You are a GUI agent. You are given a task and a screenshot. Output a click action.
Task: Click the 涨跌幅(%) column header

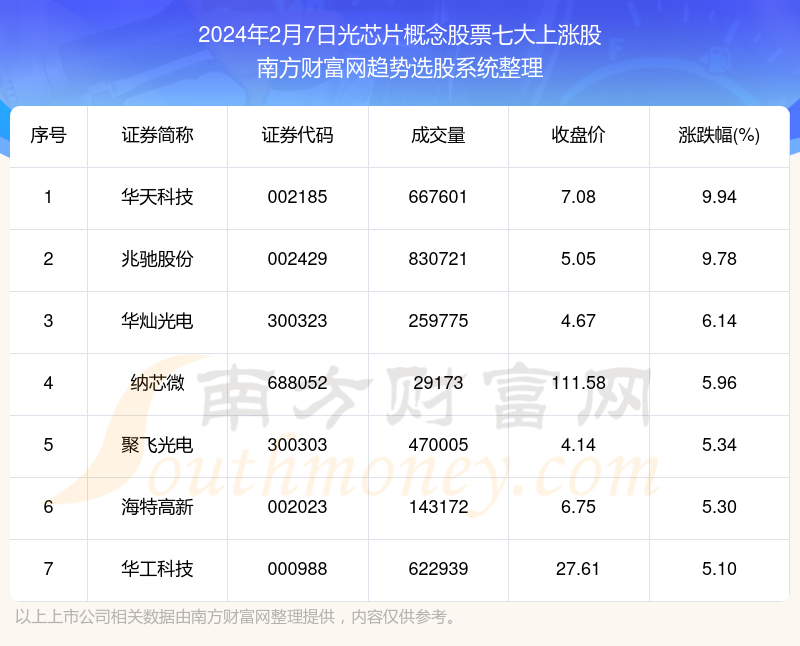coord(719,136)
